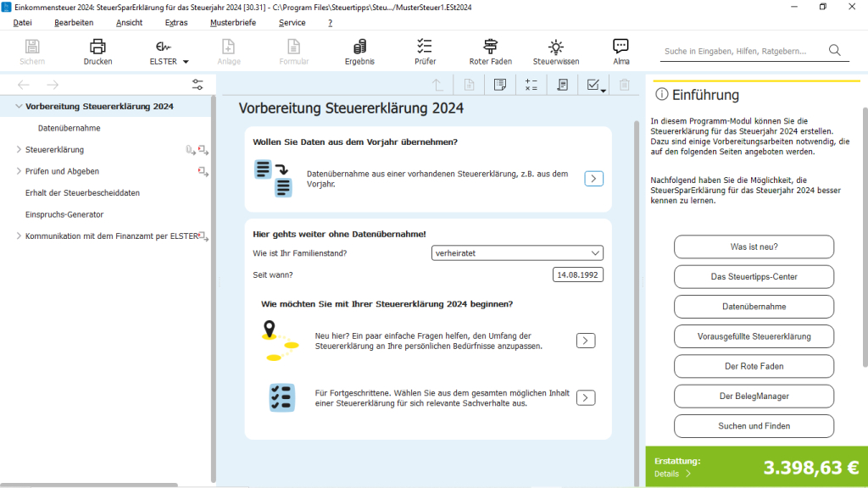Click the calculator operations icon
The width and height of the screenshot is (868, 488).
[x=531, y=85]
